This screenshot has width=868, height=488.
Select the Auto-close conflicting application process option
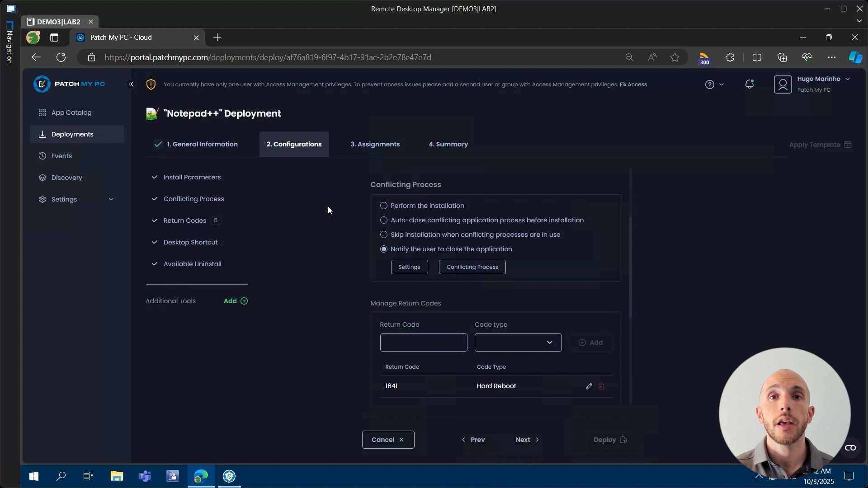(x=384, y=220)
